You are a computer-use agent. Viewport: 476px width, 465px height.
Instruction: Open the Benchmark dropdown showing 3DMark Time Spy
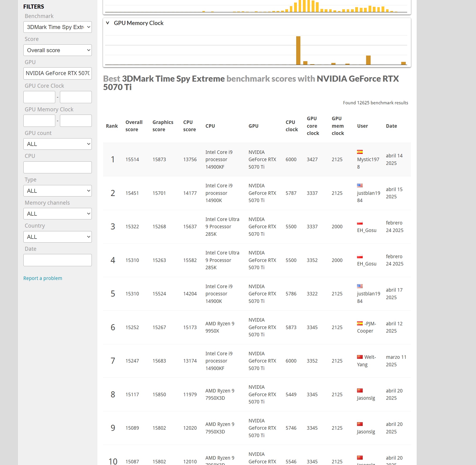coord(57,27)
